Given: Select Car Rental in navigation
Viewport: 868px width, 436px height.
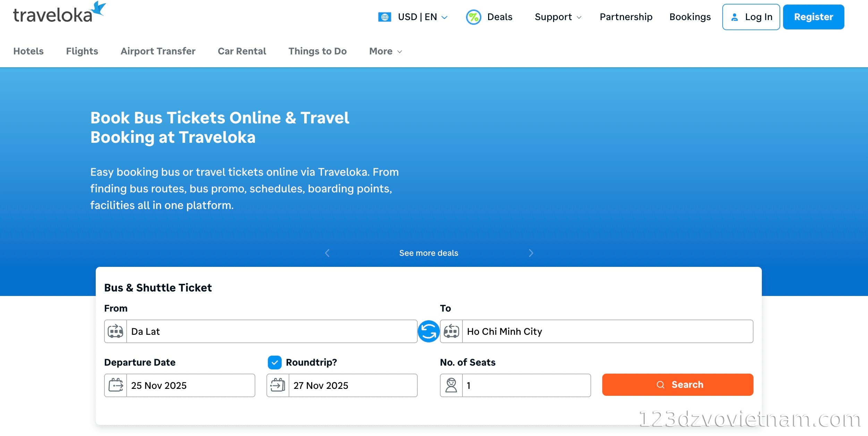Looking at the screenshot, I should click(242, 51).
